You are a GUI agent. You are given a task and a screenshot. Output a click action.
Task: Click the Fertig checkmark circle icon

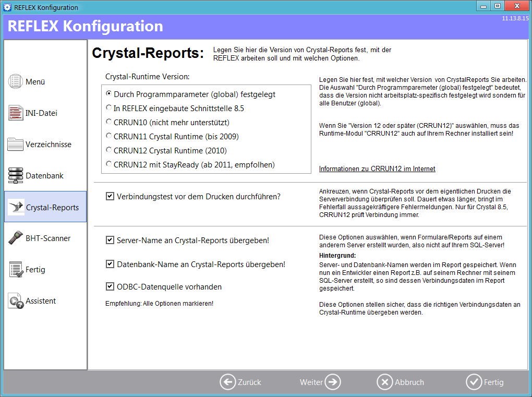474,382
